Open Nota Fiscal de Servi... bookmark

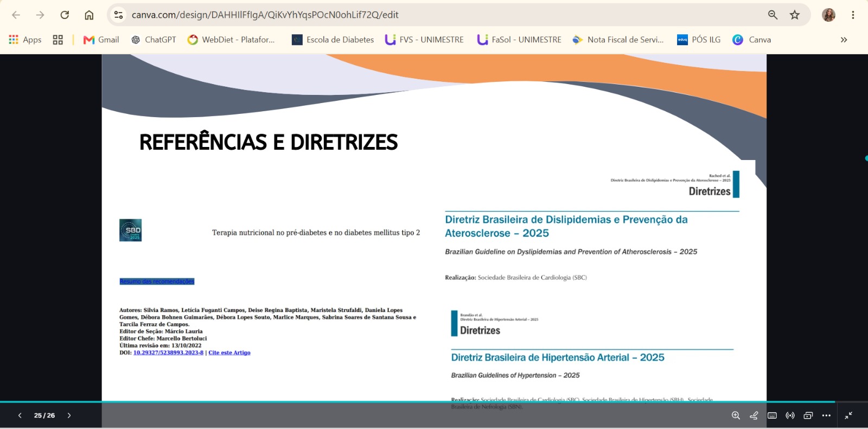pyautogui.click(x=618, y=40)
